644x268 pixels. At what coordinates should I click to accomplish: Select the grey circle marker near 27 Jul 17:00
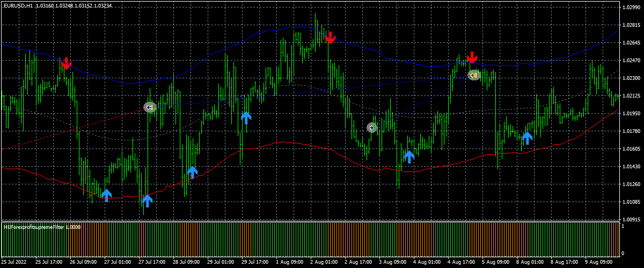pos(150,107)
